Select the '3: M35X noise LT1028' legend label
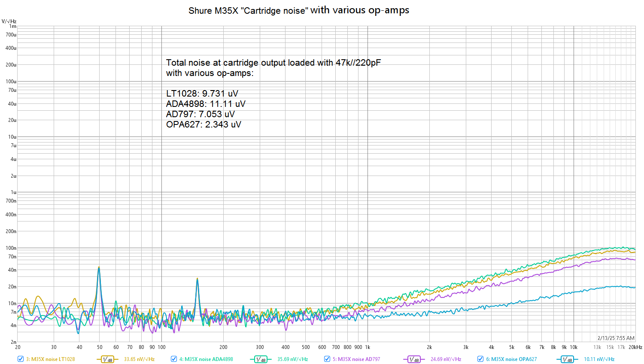 pos(50,359)
